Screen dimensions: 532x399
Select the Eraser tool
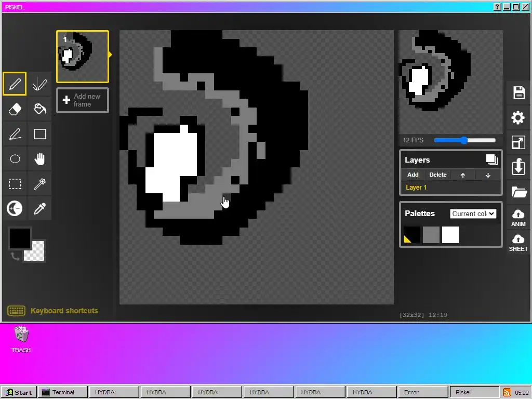tap(15, 109)
